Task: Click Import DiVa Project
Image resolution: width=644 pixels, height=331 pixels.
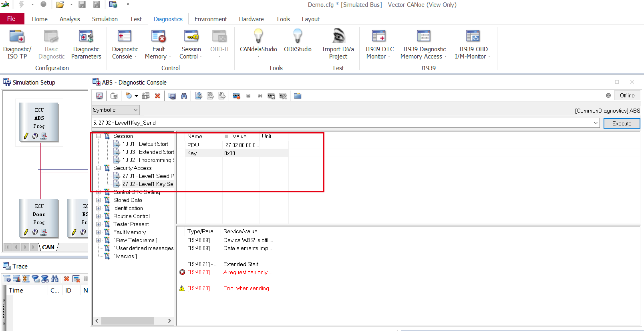Action: tap(338, 44)
